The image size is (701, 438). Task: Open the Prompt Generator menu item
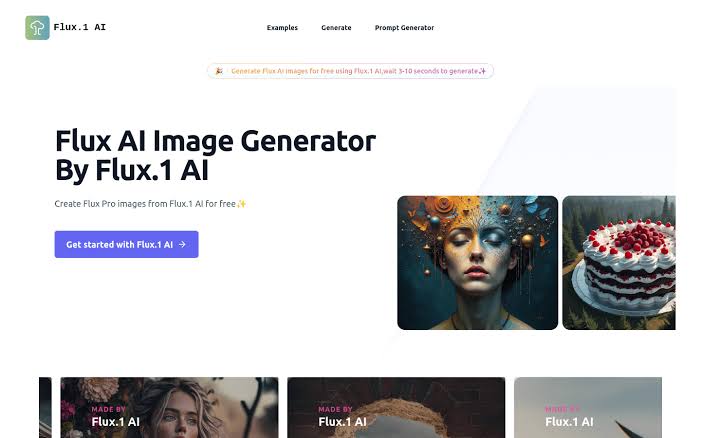click(404, 28)
